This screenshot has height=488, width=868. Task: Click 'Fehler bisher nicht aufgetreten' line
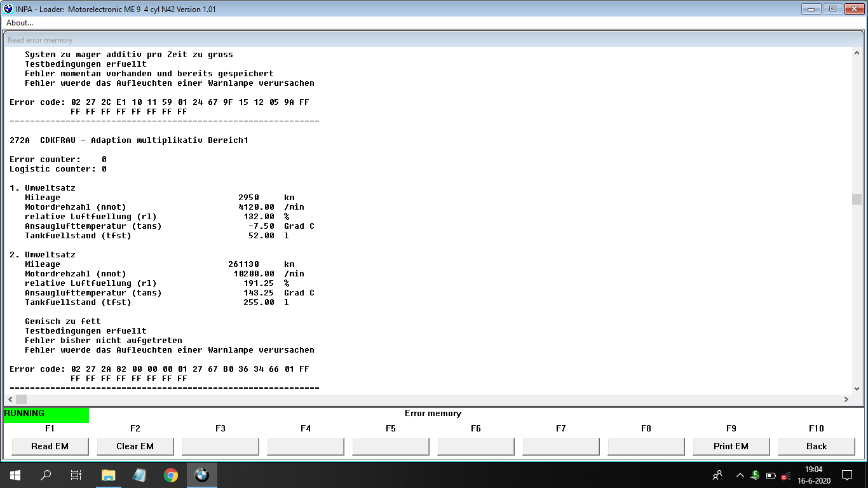104,341
